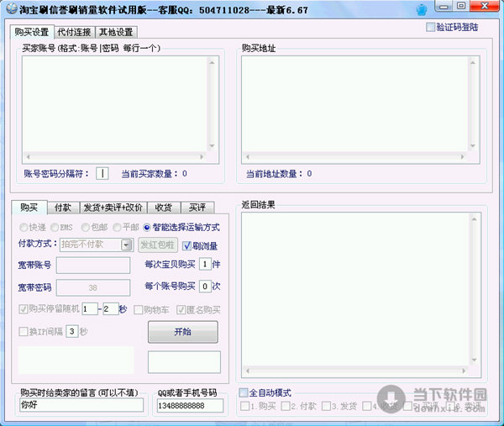The height and width of the screenshot is (426, 504).
Task: Open the 其他设置 tab
Action: click(x=115, y=32)
